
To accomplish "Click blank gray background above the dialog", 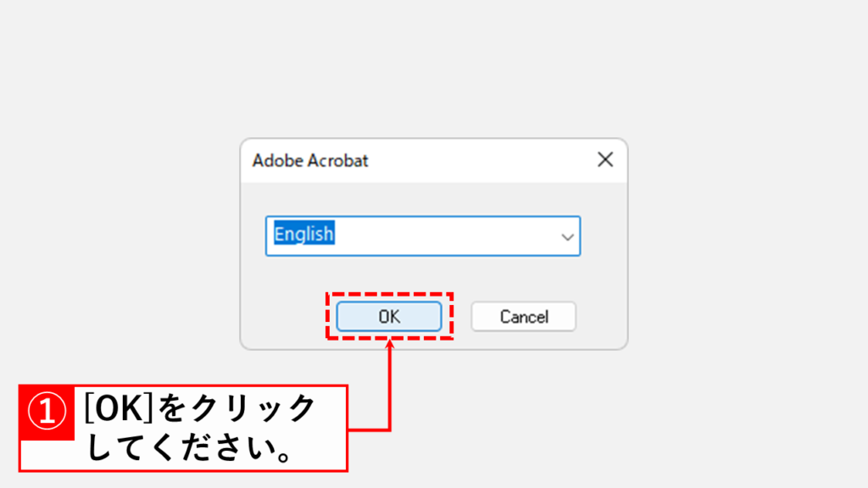I will pos(434,68).
